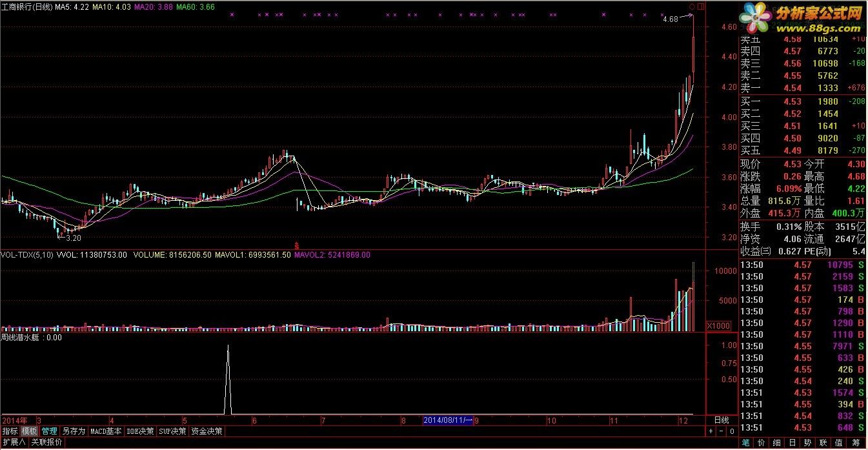The height and width of the screenshot is (450, 868).
Task: Click the 买三 bid row priced 4.51
Action: 803,126
